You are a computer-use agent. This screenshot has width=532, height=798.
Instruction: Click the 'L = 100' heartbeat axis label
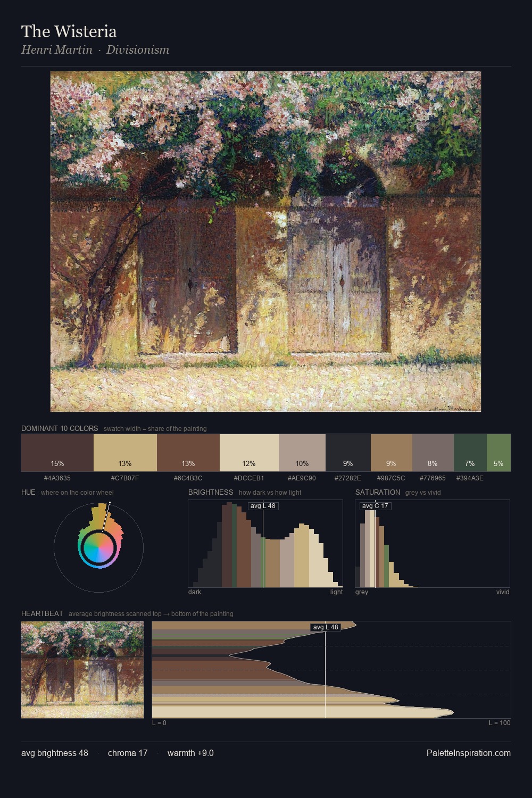(x=500, y=723)
